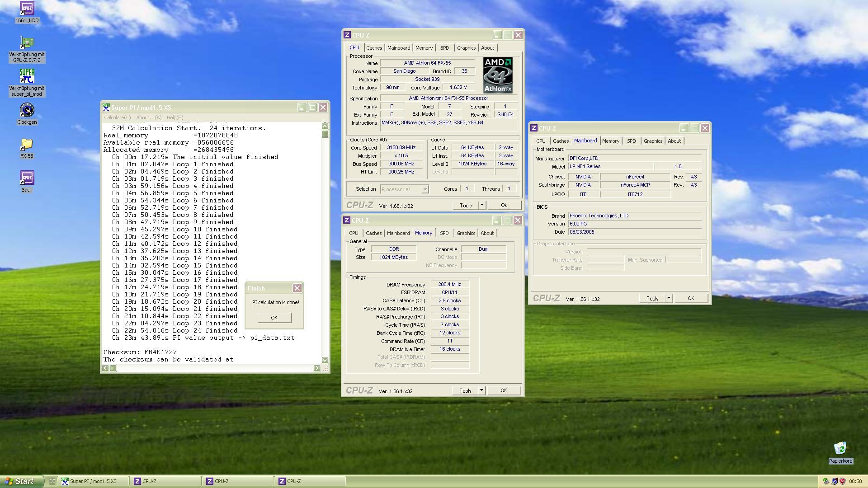Image resolution: width=868 pixels, height=488 pixels.
Task: Click the BIOS Version 6.00 PG field
Action: (635, 224)
